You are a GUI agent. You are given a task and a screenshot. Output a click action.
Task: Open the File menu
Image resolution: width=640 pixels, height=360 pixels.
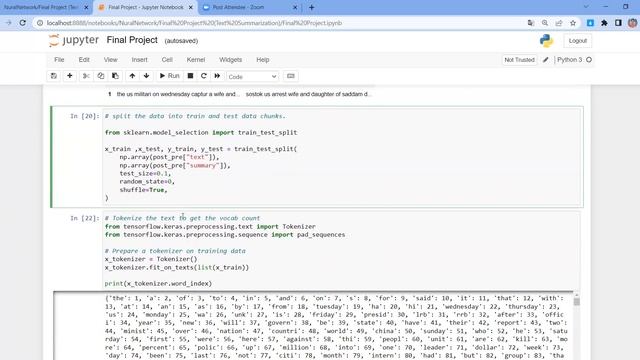[59, 60]
